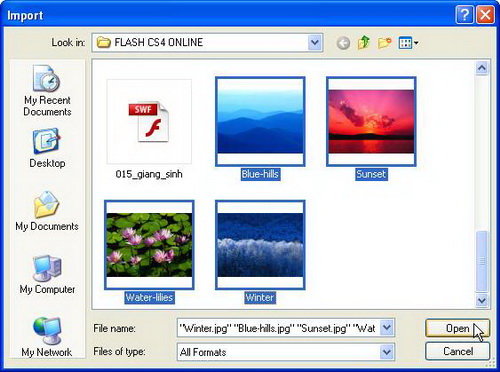Expand the File name dropdown arrow
This screenshot has height=372, width=500.
click(x=387, y=328)
